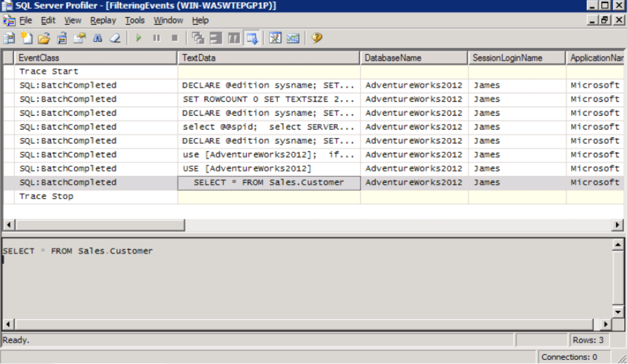Viewport: 628px width, 364px height.
Task: Restore the inner trace window in menu bar
Action: (606, 20)
